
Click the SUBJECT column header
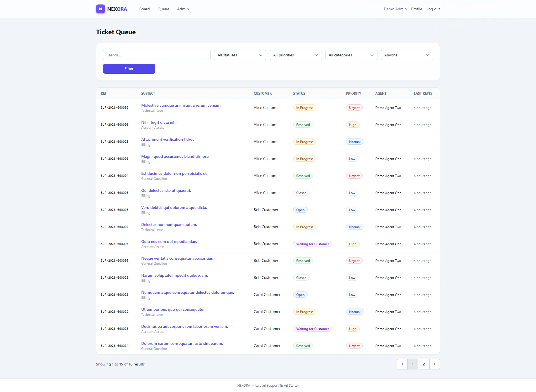click(148, 94)
